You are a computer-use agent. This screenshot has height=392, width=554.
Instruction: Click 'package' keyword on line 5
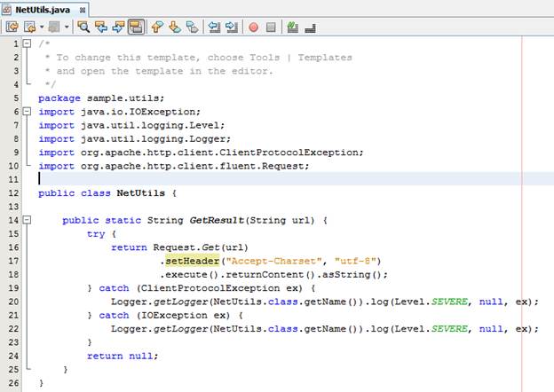pyautogui.click(x=59, y=98)
